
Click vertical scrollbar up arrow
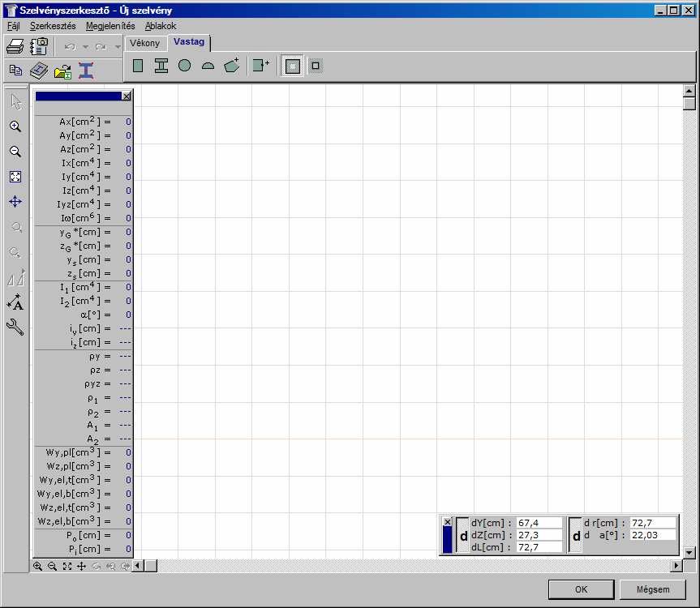(x=689, y=91)
